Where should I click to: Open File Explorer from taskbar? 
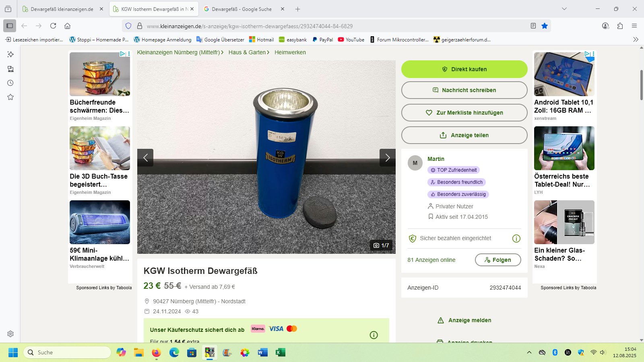(139, 352)
